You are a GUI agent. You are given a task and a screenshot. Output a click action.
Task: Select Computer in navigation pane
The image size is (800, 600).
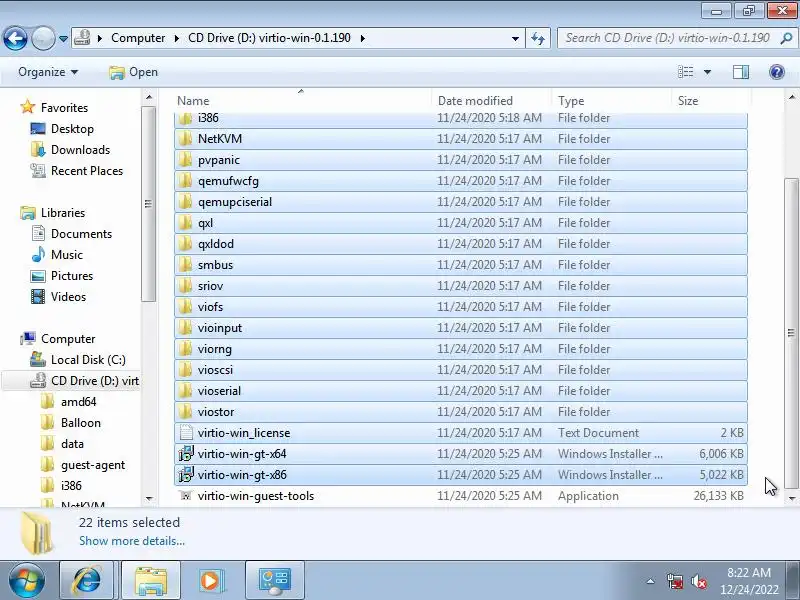tap(68, 339)
